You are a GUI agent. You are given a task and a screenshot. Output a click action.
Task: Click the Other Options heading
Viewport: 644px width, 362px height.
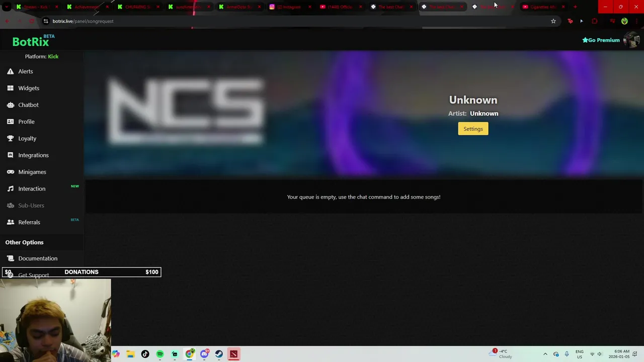point(24,242)
